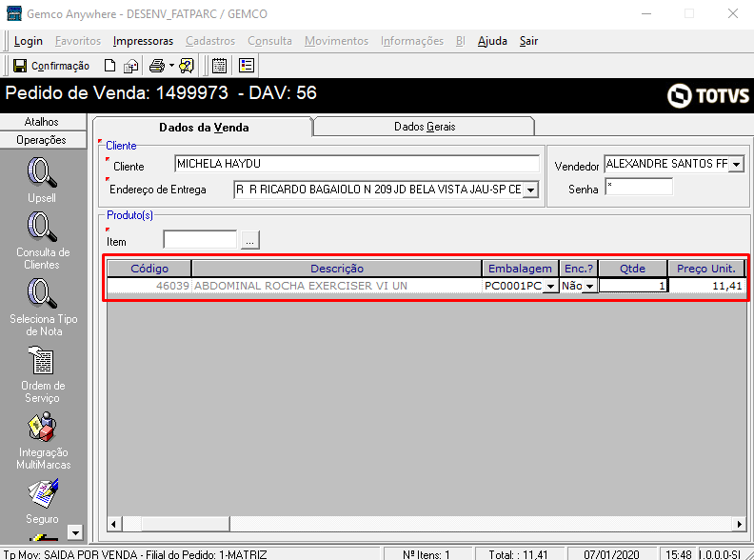Click the calendar grid toolbar icon

pyautogui.click(x=219, y=66)
